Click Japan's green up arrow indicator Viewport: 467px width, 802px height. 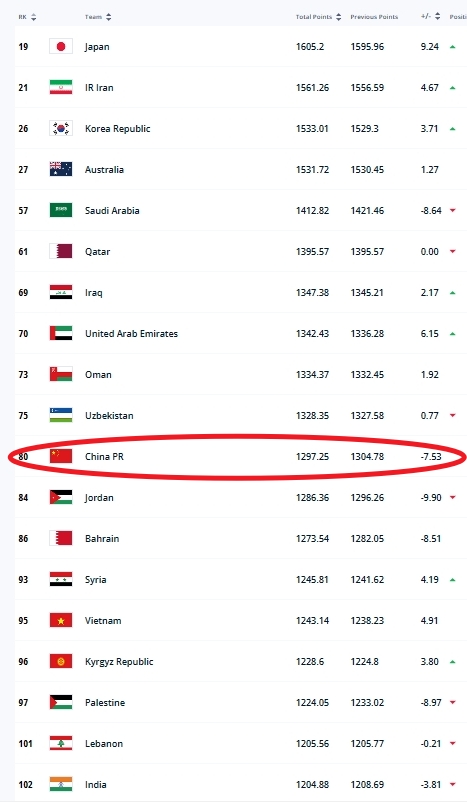453,47
